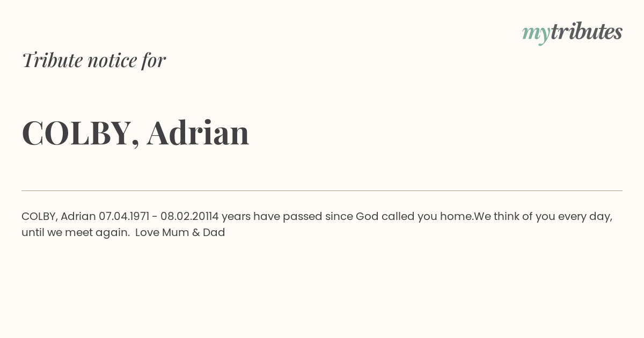Click "COLBY, Adrian" at the paragraph start

pyautogui.click(x=58, y=217)
